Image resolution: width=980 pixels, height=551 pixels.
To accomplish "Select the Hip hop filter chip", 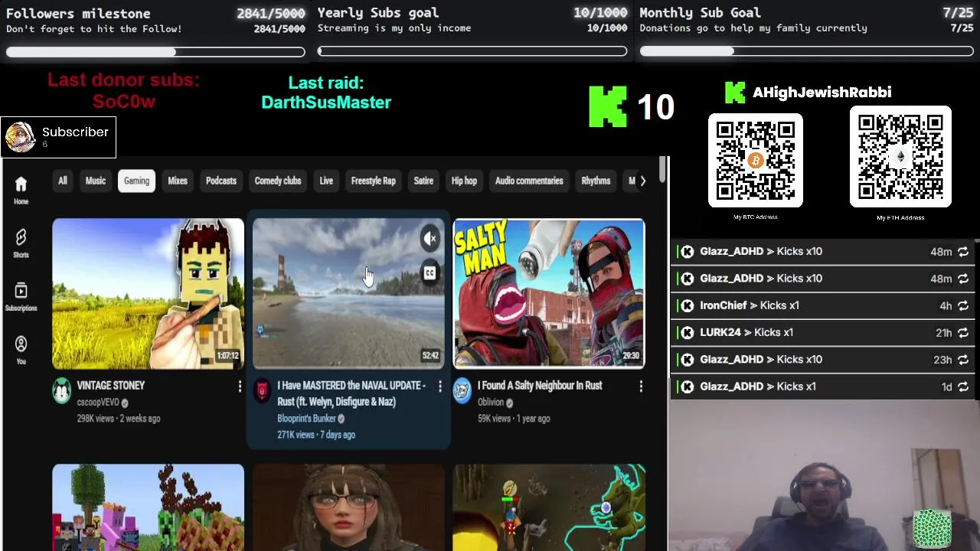I will point(464,181).
